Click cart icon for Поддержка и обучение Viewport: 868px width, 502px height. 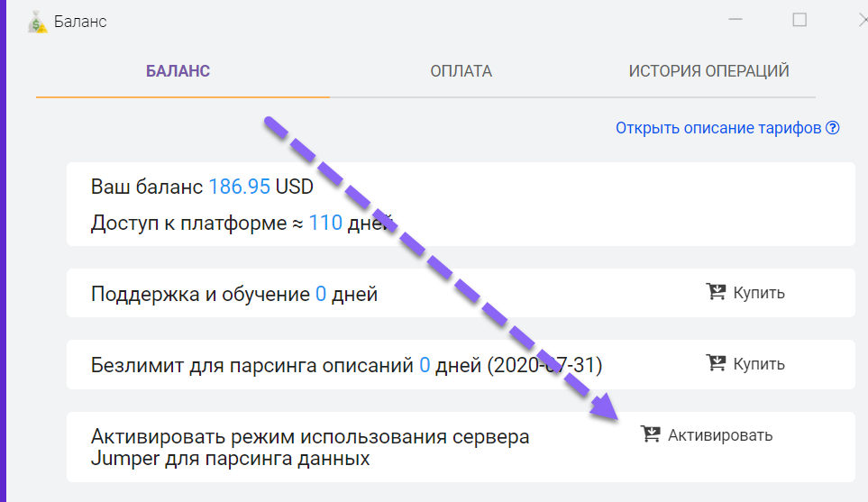(716, 292)
